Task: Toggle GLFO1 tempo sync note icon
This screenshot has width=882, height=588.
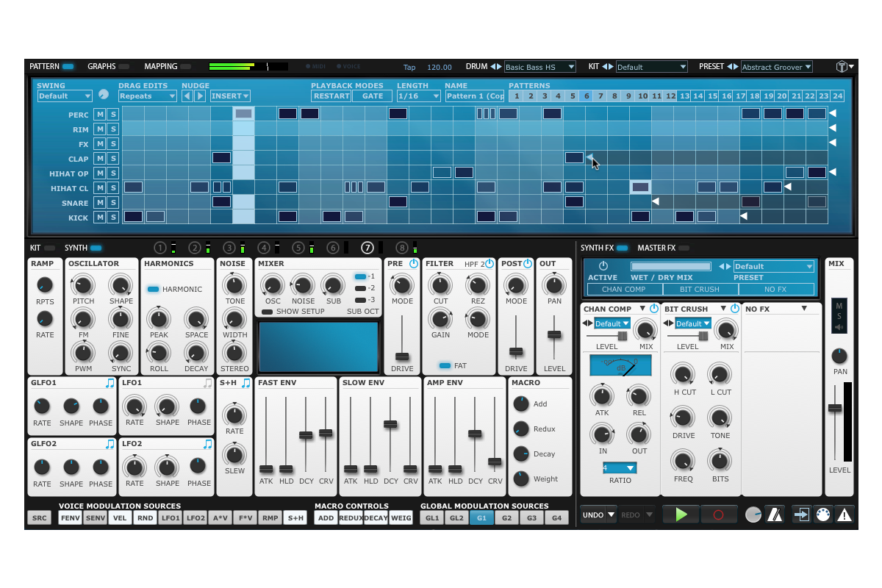Action: point(110,383)
